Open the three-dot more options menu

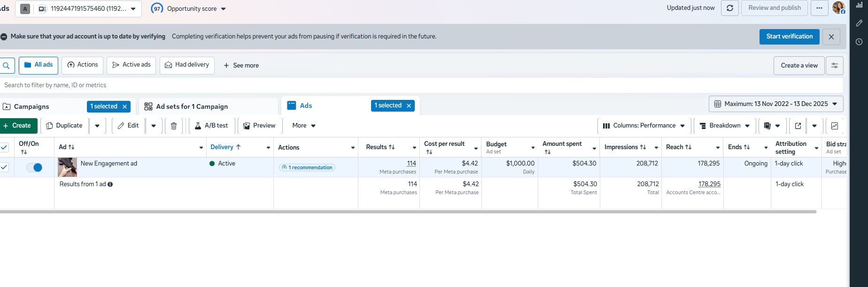point(819,8)
